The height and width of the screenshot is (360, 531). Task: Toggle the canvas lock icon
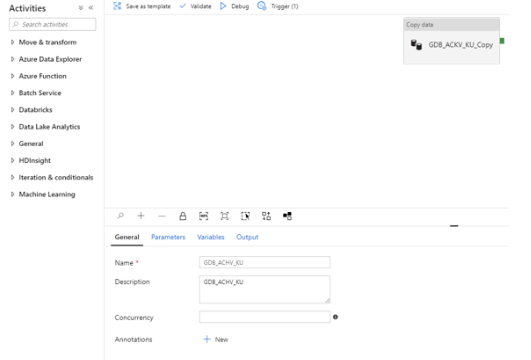(183, 216)
